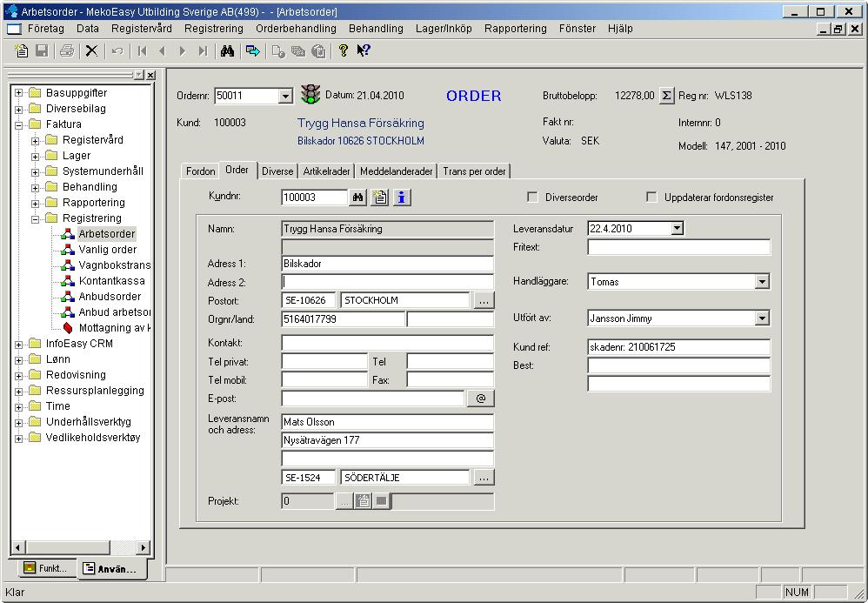Click the tree panel horizontal scroll right arrow
This screenshot has height=603, width=868.
144,547
